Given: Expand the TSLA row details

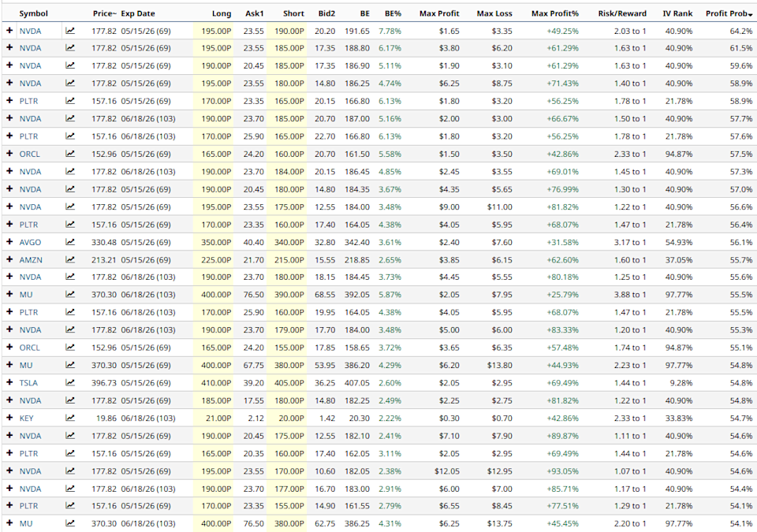Looking at the screenshot, I should click(9, 382).
